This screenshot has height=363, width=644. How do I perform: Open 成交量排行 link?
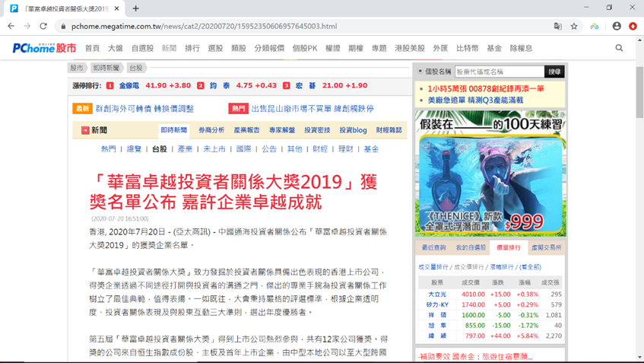[433, 267]
